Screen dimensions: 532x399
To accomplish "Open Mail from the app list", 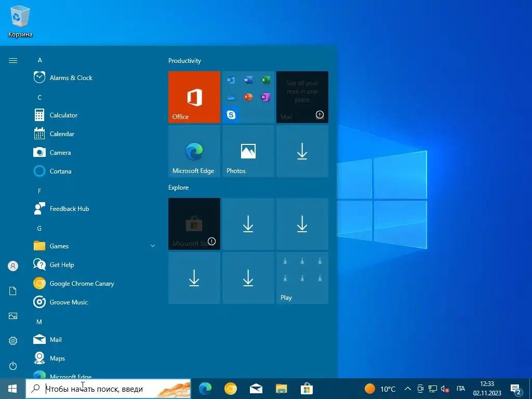I will pyautogui.click(x=95, y=339).
